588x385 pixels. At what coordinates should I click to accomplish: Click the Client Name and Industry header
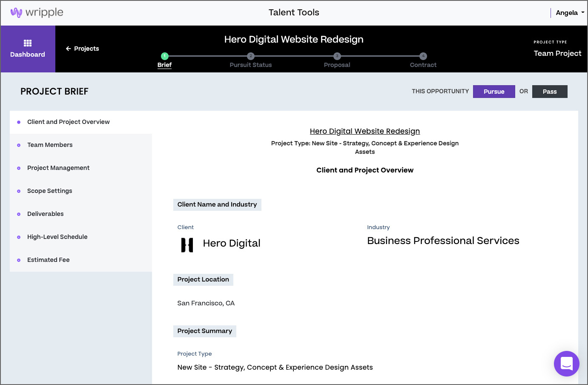(217, 205)
